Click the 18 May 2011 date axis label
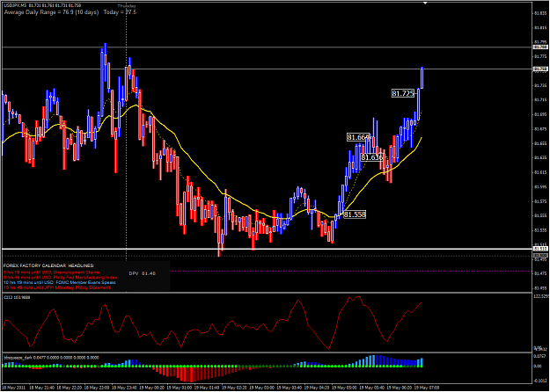Image resolution: width=550 pixels, height=392 pixels. [x=12, y=388]
